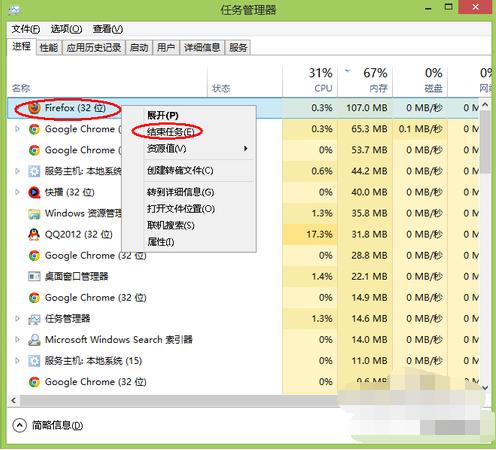Choose 转到详细信息(G) in context menu
The image size is (496, 450).
(x=180, y=192)
